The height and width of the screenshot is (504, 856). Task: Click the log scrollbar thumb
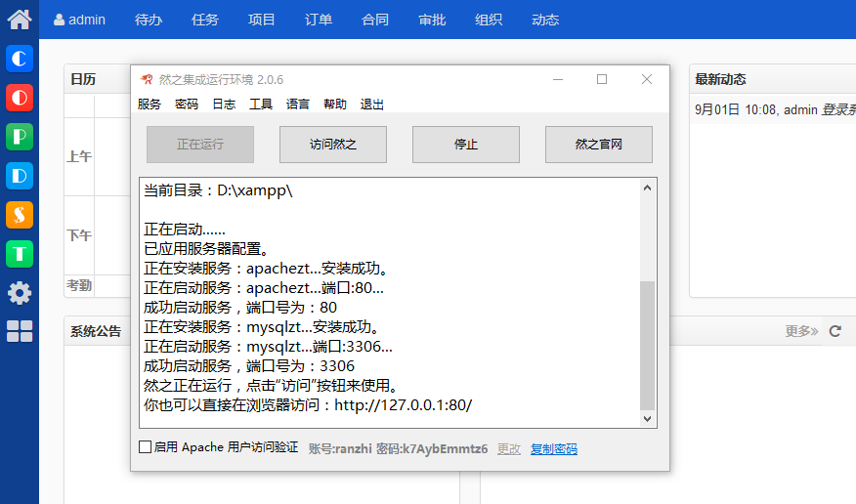tap(648, 345)
